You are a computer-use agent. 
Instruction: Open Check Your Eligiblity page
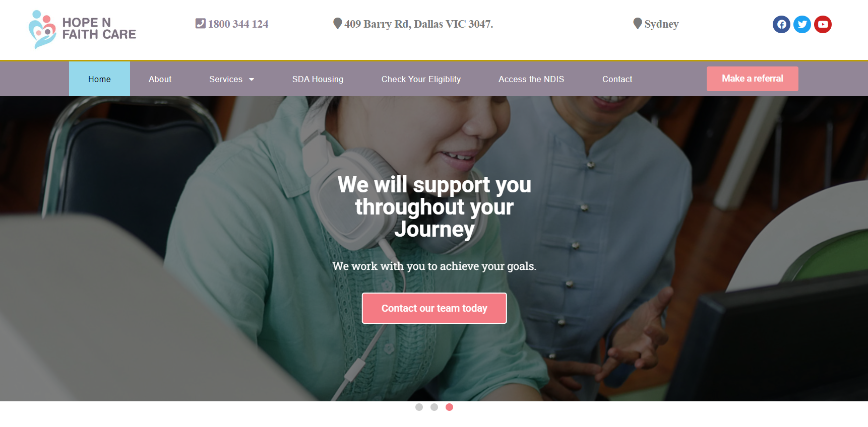(421, 79)
